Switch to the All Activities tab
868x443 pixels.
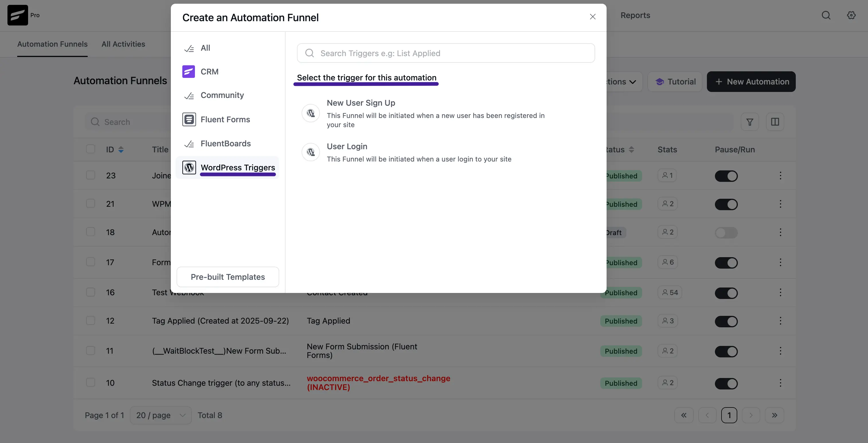pyautogui.click(x=123, y=44)
